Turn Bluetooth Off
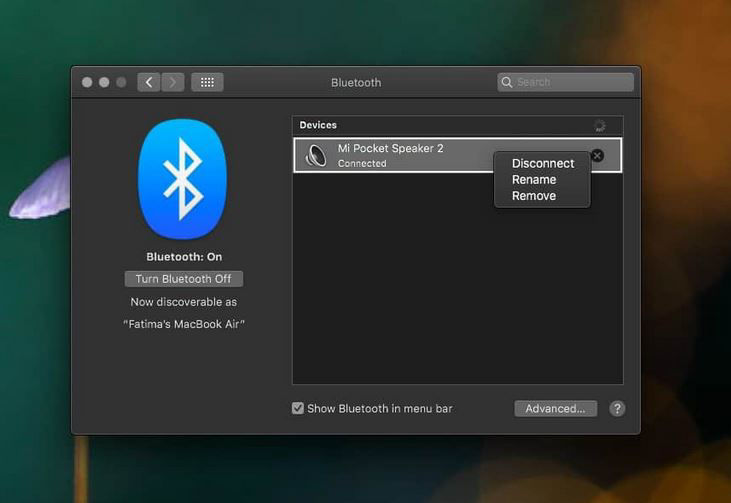This screenshot has height=503, width=731. pyautogui.click(x=184, y=279)
